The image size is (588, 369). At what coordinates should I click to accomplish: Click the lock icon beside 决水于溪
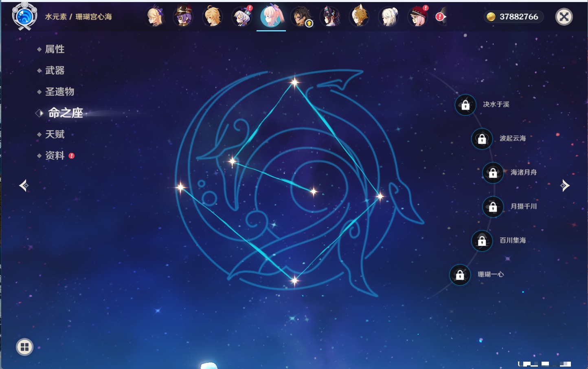click(x=465, y=105)
